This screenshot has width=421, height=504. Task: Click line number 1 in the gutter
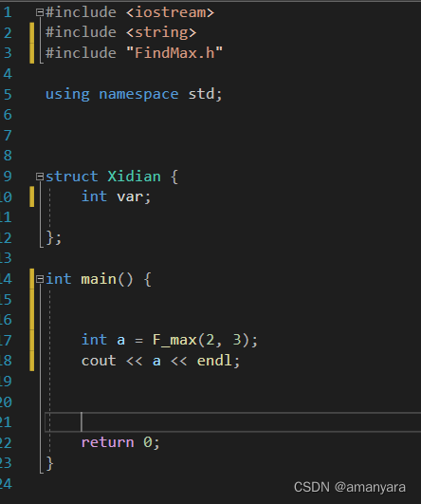[x=8, y=13]
